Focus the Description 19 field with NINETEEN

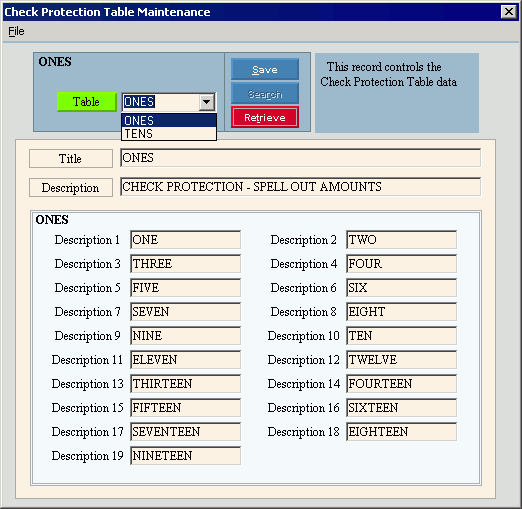point(185,456)
